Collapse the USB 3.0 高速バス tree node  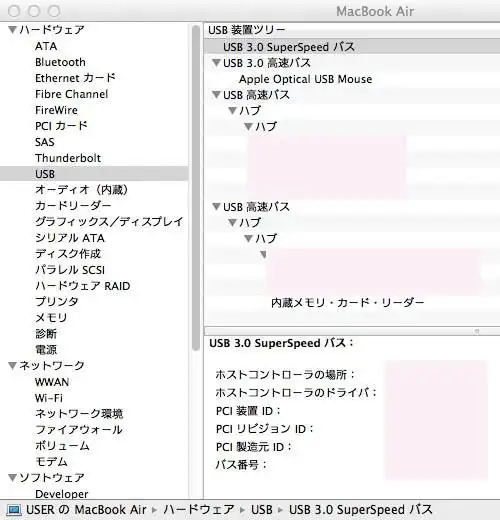(x=216, y=63)
